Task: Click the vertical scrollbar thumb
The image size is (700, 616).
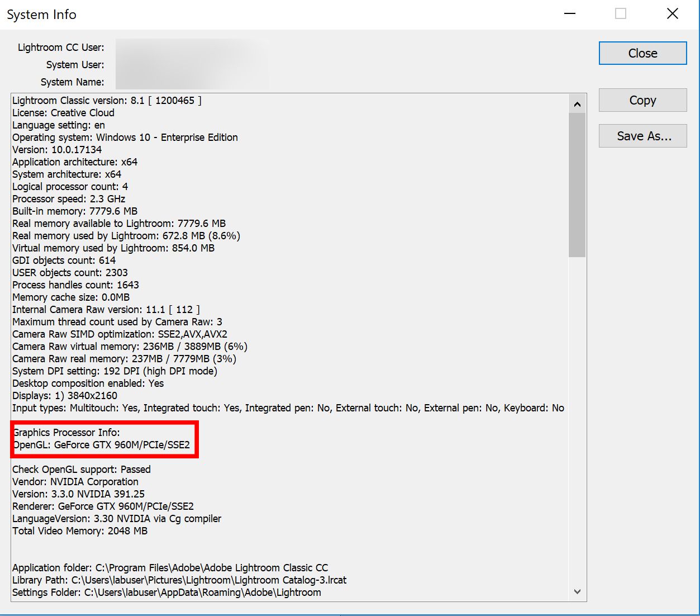Action: [577, 184]
